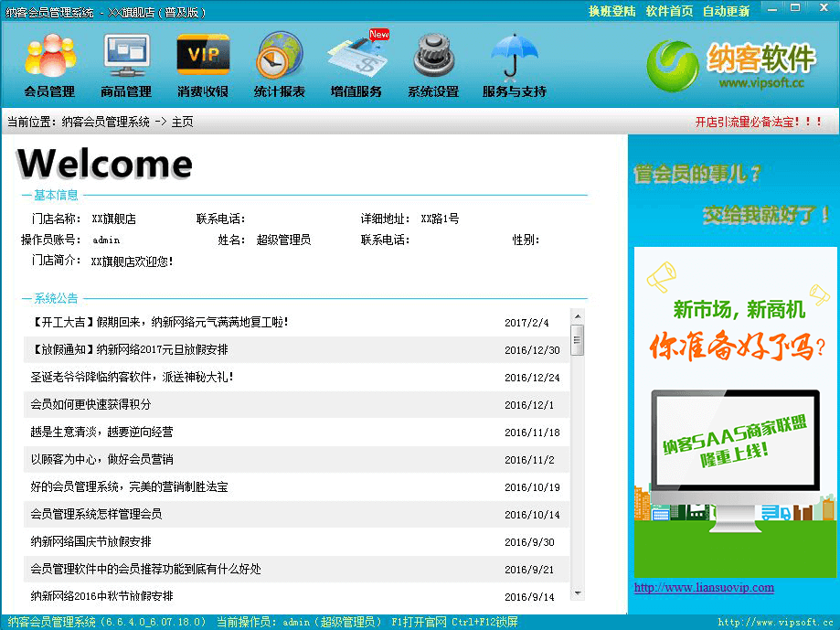Open the 会员管理 member management icon
840x630 pixels.
(48, 64)
